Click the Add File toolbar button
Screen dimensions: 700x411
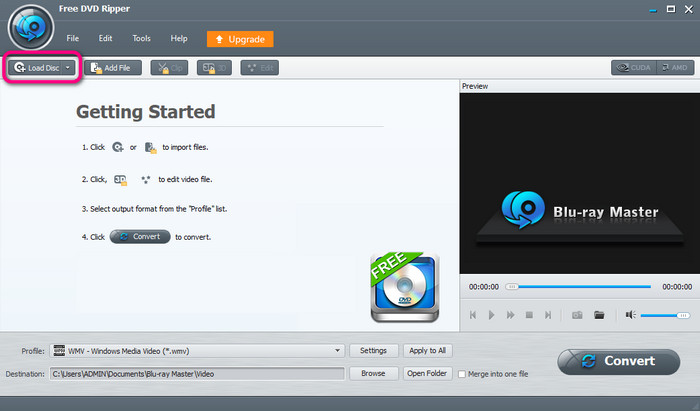tap(112, 68)
